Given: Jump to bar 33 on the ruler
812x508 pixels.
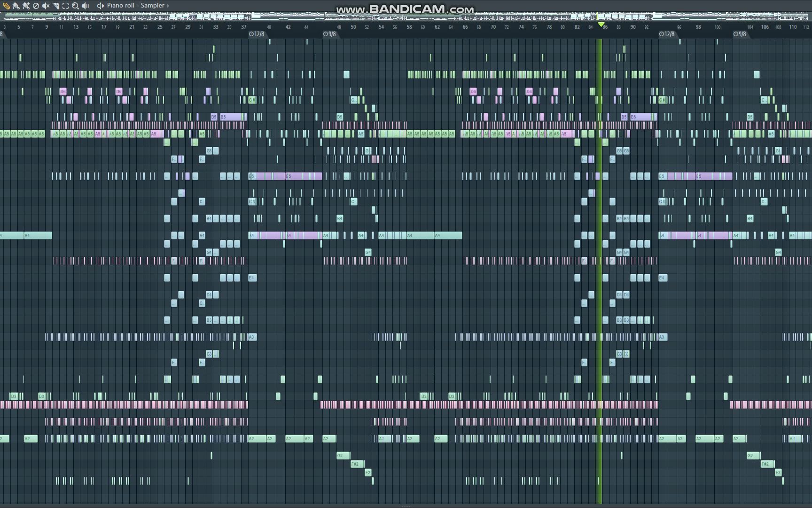Looking at the screenshot, I should 216,27.
